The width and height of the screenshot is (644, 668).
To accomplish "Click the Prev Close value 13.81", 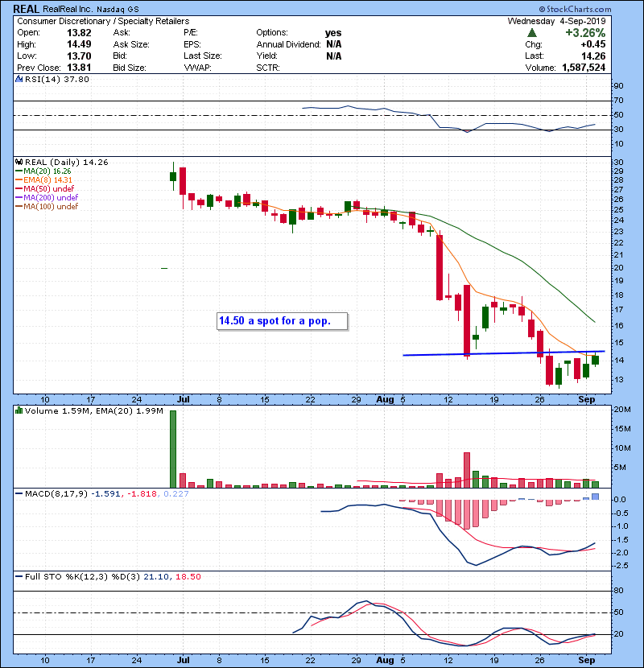I will tap(79, 68).
